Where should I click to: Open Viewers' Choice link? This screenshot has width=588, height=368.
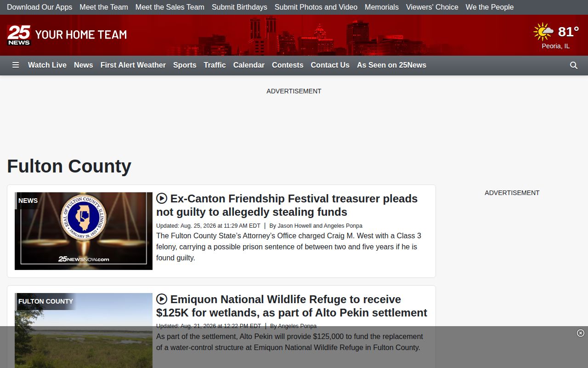(x=432, y=7)
